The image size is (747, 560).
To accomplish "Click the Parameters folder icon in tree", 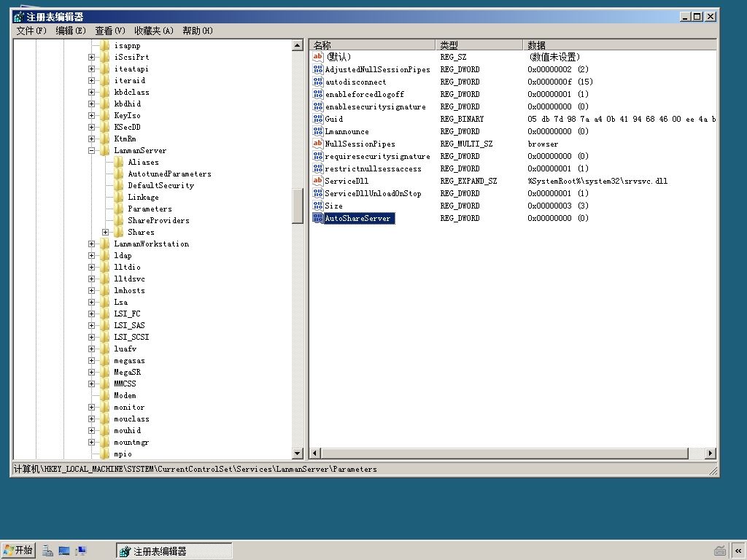I will click(x=119, y=209).
